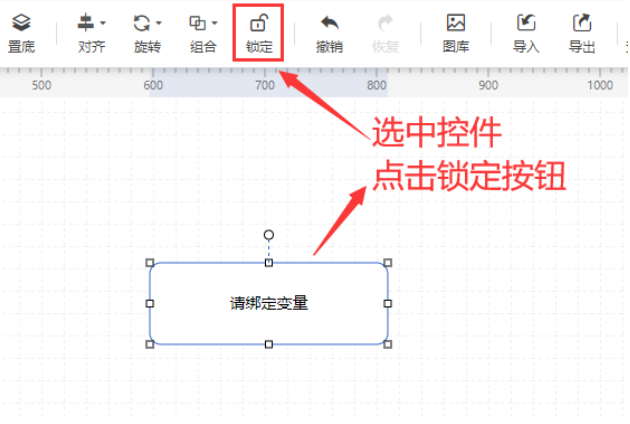Click the top-middle resize handle of control
This screenshot has height=424, width=630.
269,263
